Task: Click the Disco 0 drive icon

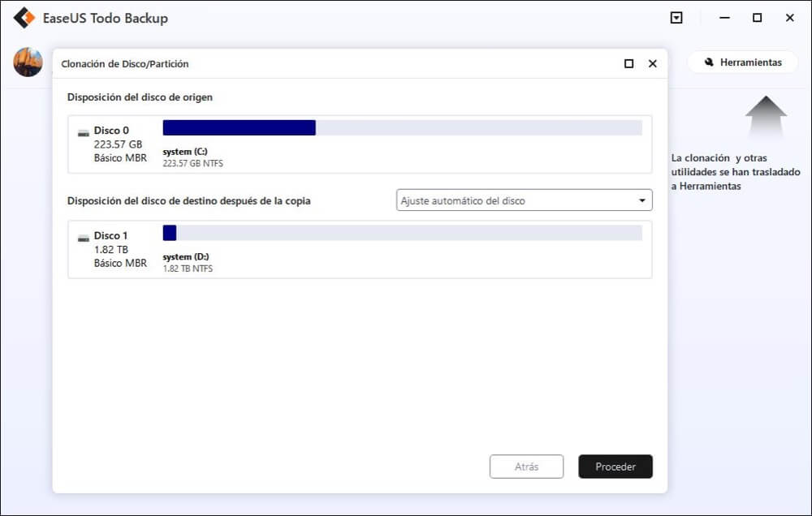Action: (x=84, y=133)
